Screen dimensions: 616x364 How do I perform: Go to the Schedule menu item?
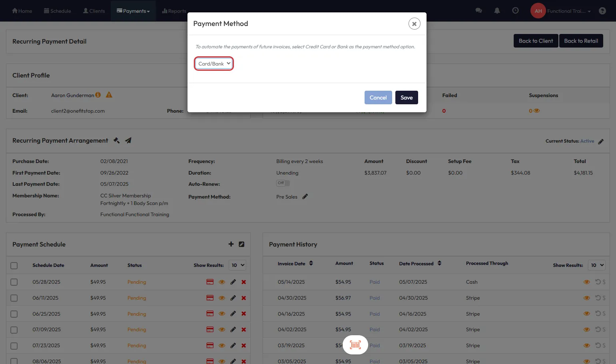pyautogui.click(x=57, y=11)
